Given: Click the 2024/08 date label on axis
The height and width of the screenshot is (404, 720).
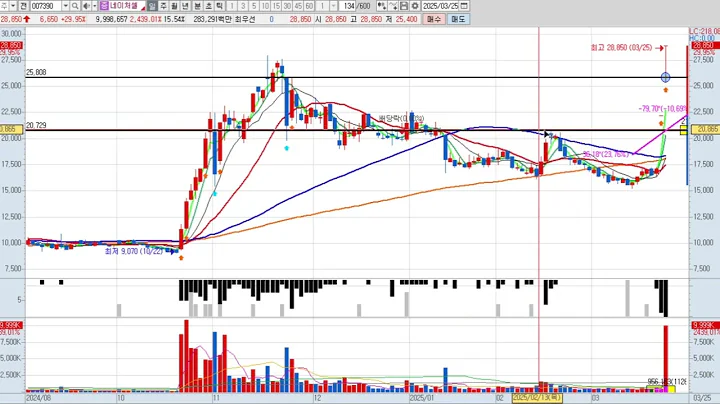Looking at the screenshot, I should (x=39, y=398).
